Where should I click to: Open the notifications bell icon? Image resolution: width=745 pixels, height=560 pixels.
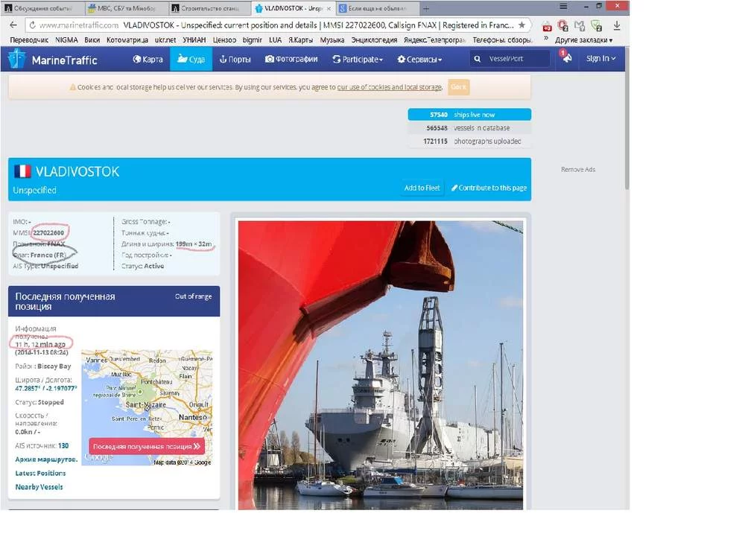(x=565, y=57)
